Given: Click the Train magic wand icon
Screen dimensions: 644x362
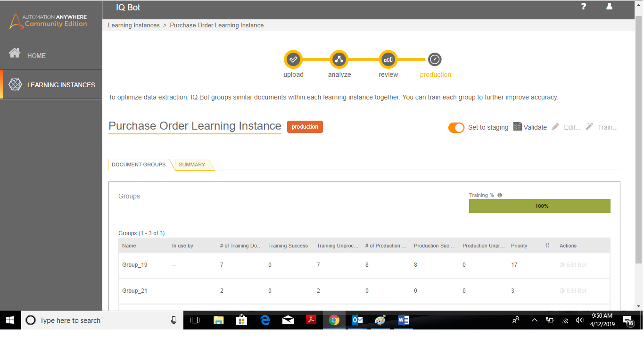Looking at the screenshot, I should point(589,126).
